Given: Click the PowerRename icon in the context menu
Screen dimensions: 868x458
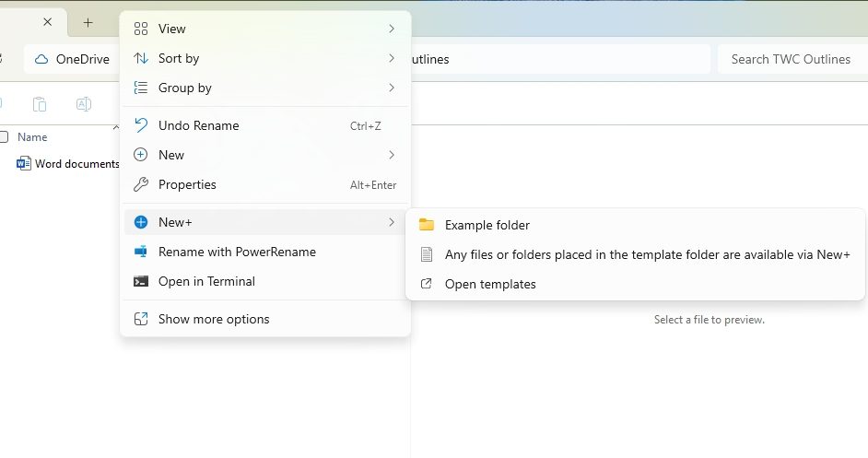Looking at the screenshot, I should click(141, 252).
